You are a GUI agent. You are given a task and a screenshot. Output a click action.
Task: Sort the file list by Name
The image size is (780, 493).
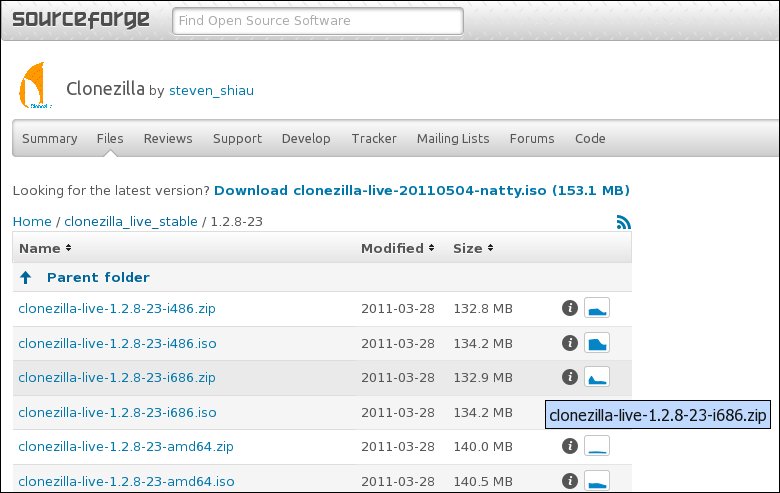coord(45,248)
